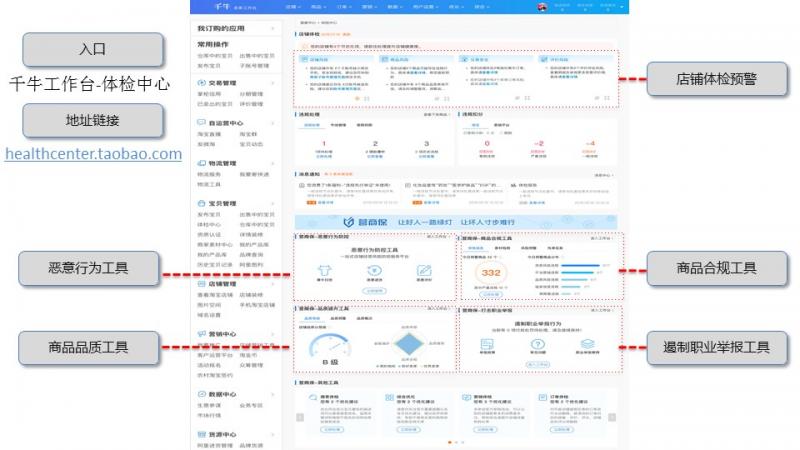Click the 交易管理 sidebar section icon
This screenshot has width=800, height=450.
coord(201,83)
